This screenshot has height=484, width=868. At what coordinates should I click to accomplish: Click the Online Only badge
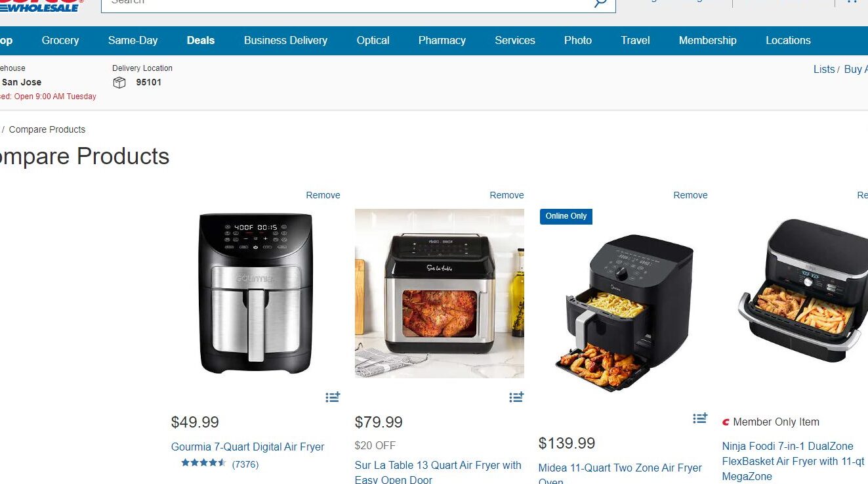566,216
